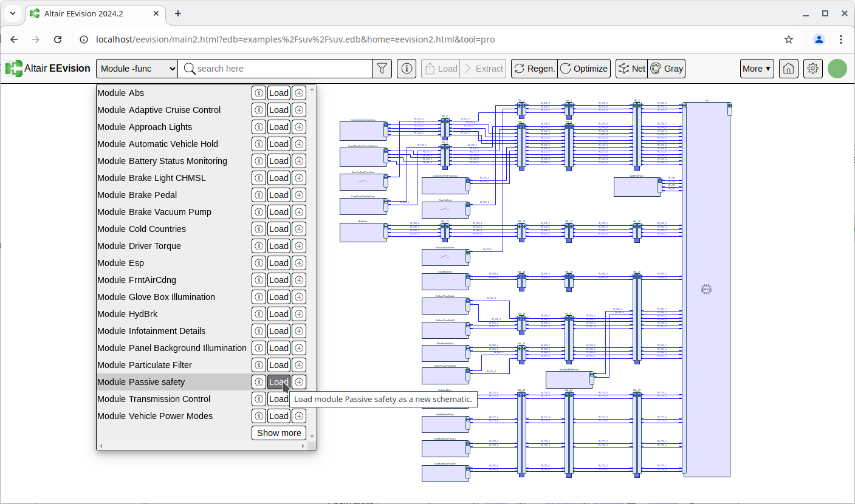Click the search here input field
The image size is (855, 504).
coord(280,69)
